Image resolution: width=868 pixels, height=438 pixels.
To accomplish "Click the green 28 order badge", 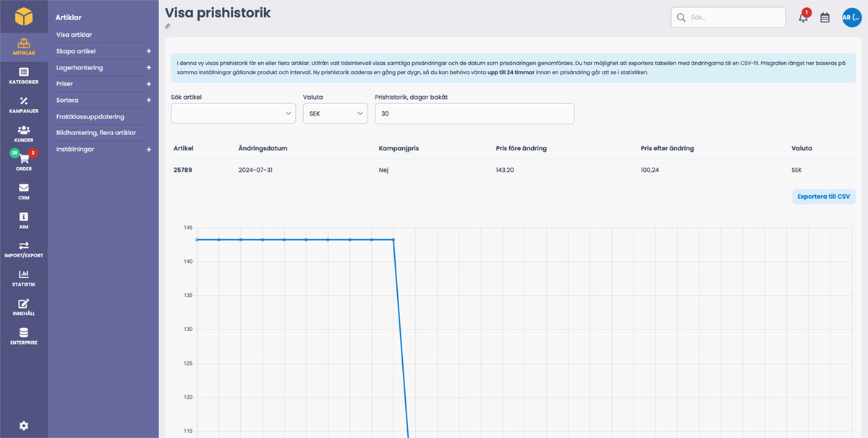I will (x=14, y=153).
